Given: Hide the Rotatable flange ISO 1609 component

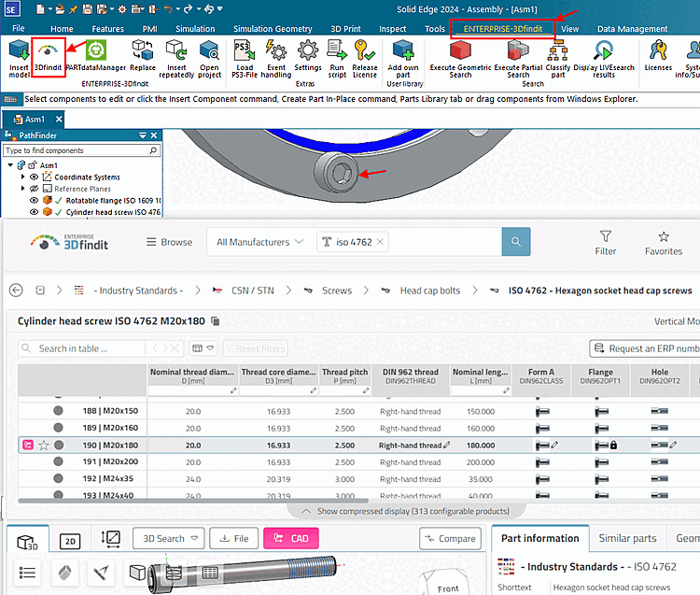Looking at the screenshot, I should [34, 200].
